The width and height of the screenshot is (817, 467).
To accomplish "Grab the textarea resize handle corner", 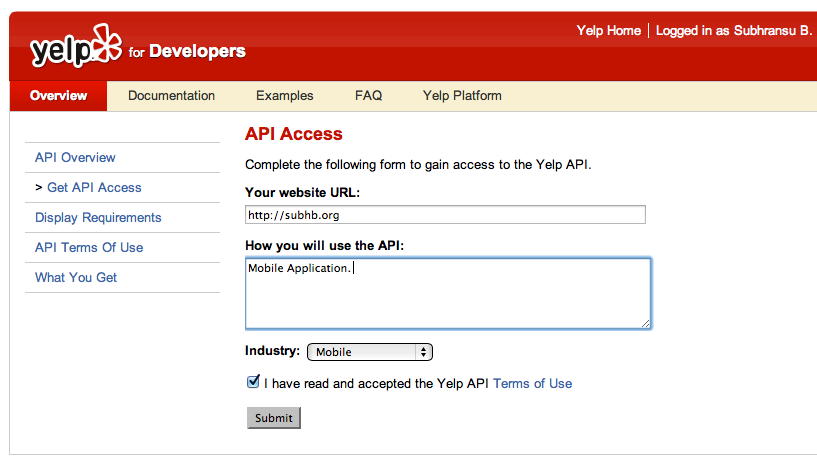I will [x=646, y=324].
